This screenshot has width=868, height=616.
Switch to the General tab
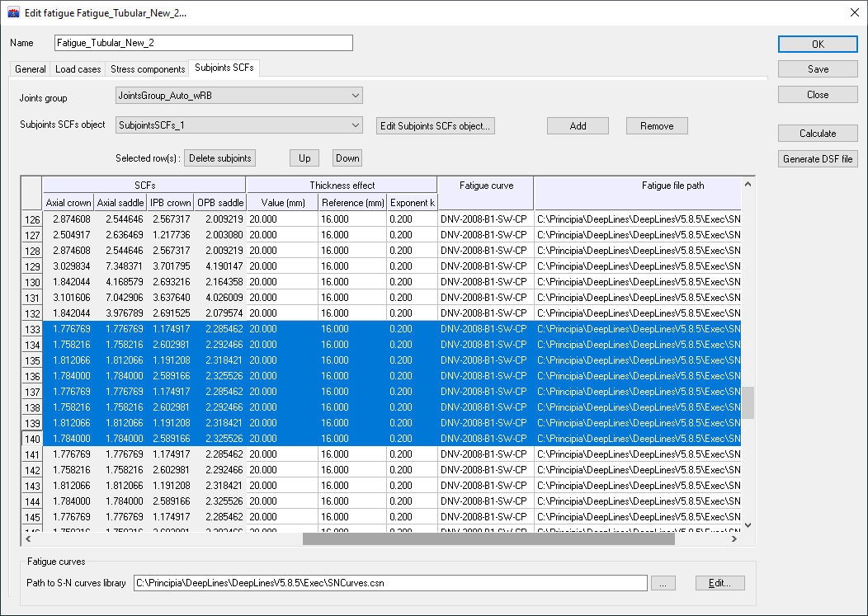point(31,69)
